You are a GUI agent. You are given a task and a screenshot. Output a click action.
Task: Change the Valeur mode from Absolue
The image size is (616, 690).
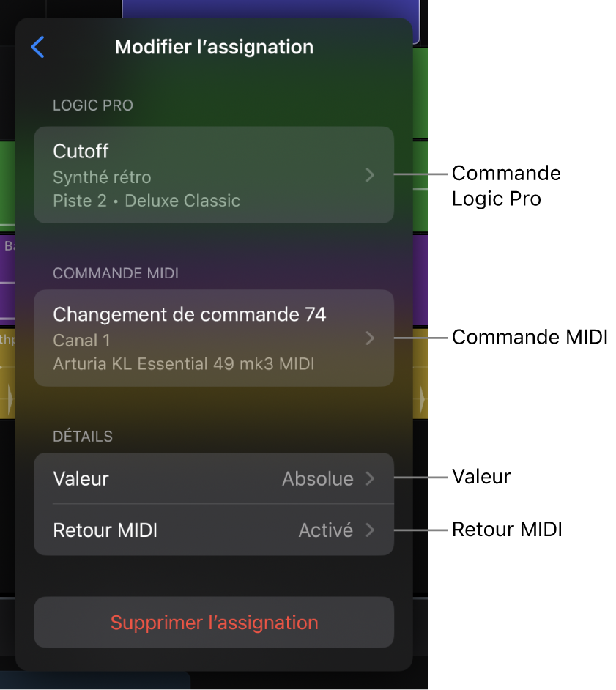click(x=214, y=478)
